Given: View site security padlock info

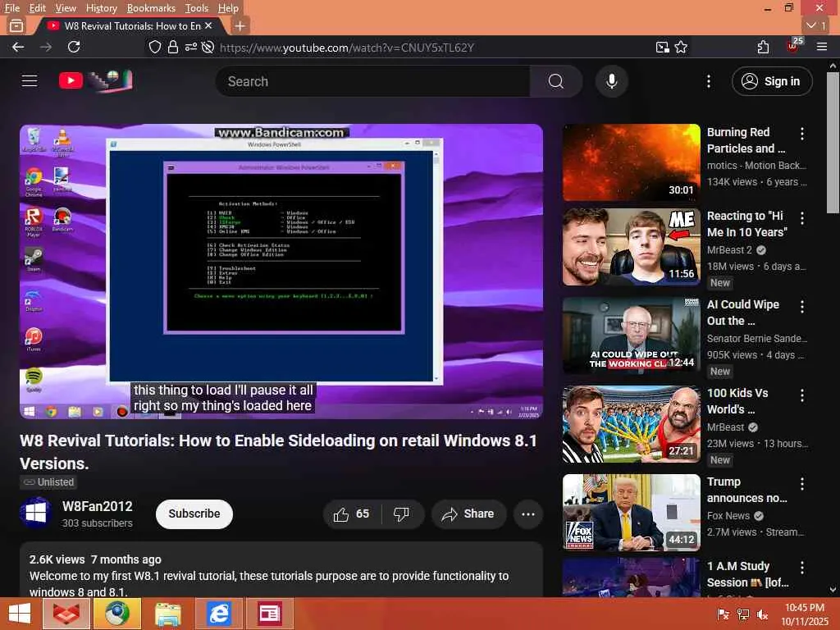Looking at the screenshot, I should pyautogui.click(x=172, y=47).
